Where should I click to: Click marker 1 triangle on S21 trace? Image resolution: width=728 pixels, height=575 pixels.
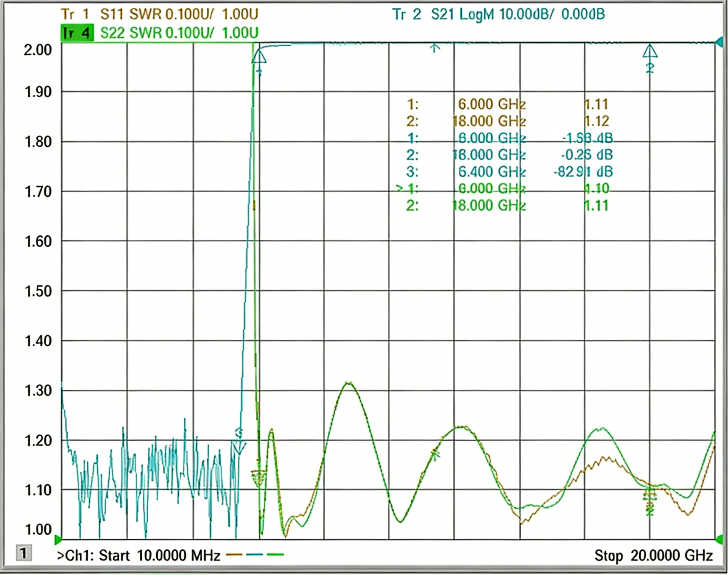[259, 57]
